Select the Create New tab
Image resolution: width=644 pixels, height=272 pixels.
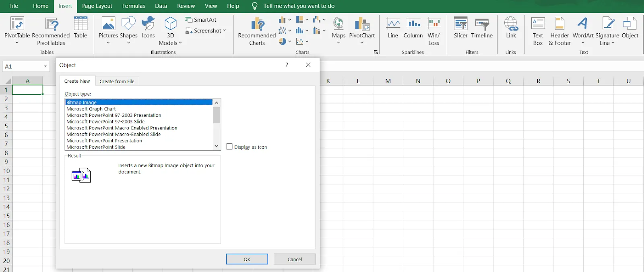(x=77, y=81)
